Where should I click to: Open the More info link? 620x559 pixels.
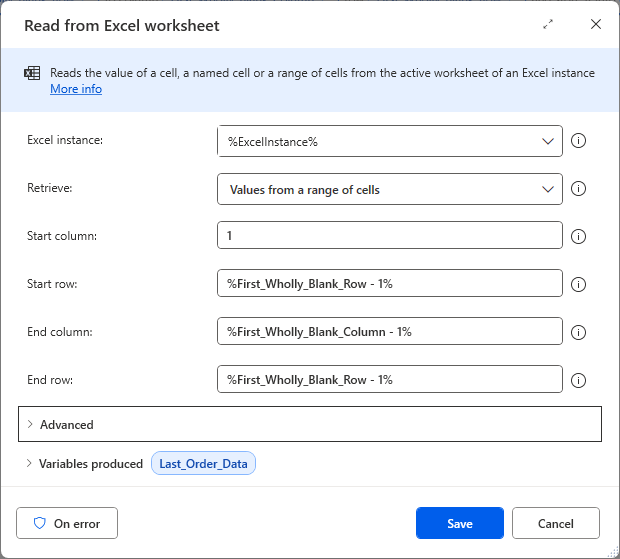[x=76, y=89]
